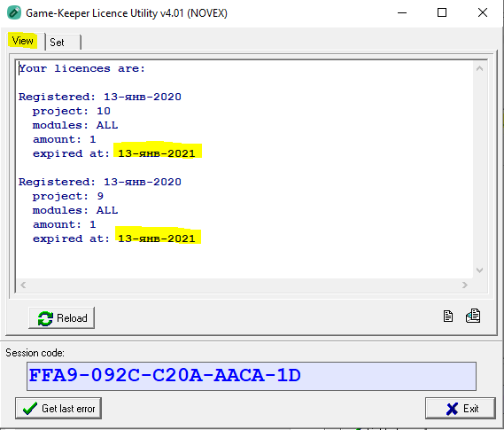Click the 'project: 10' line
Screen dimensions: 504x430
(72, 111)
